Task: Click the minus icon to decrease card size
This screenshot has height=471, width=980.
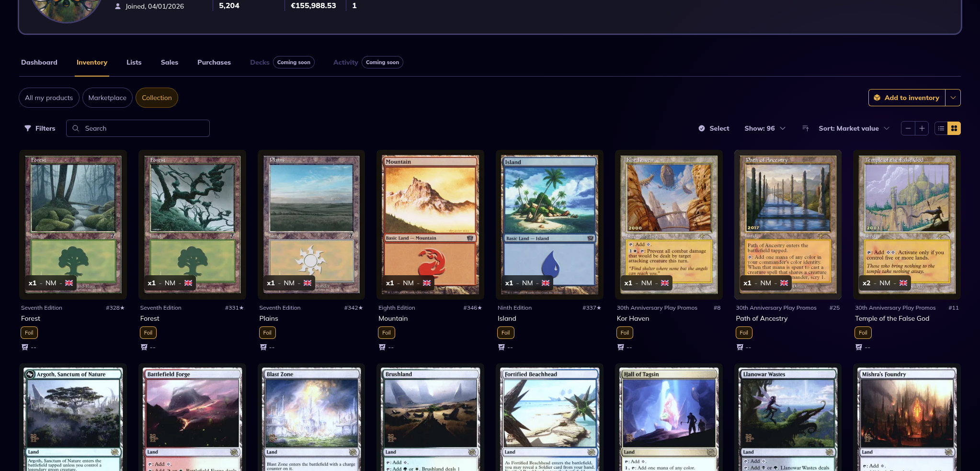Action: [x=908, y=128]
